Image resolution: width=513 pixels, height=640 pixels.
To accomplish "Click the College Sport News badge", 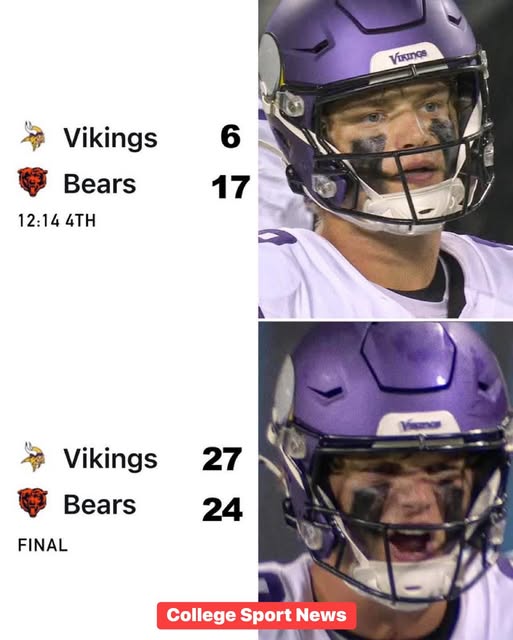I will coord(256,616).
